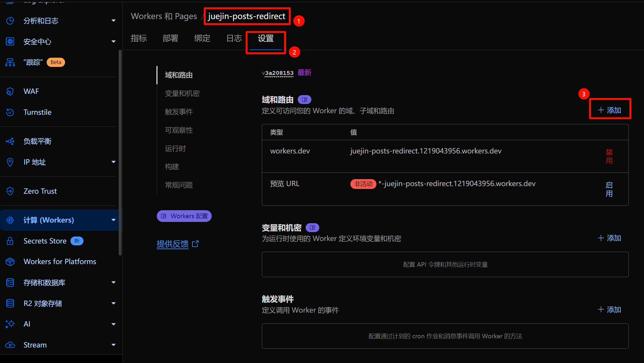
Task: Open Workers for Platforms sidebar item
Action: tap(59, 262)
